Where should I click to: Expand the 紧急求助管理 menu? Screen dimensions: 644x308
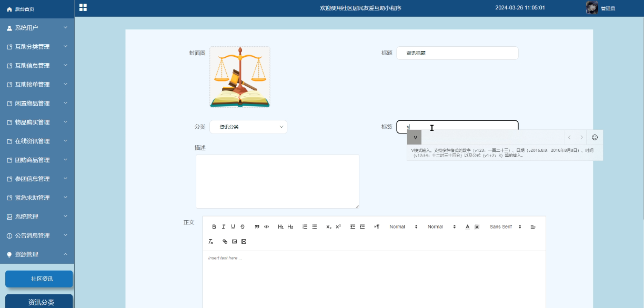click(37, 198)
